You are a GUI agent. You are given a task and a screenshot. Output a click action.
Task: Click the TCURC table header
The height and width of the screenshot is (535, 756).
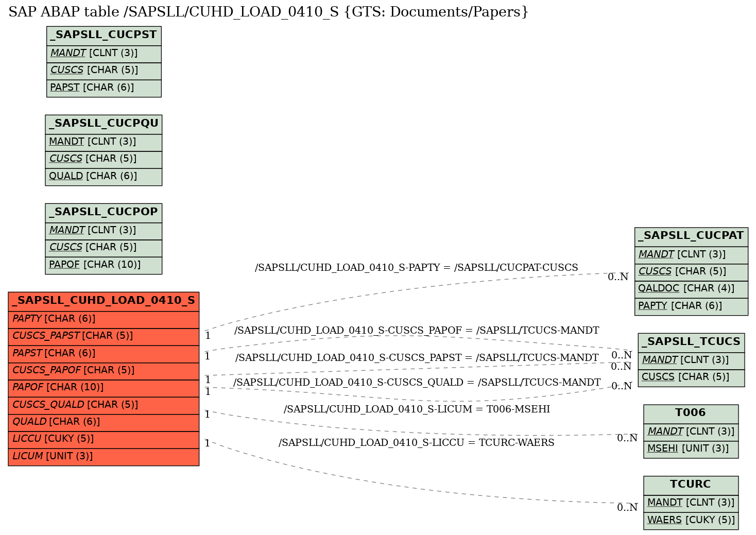coord(691,485)
